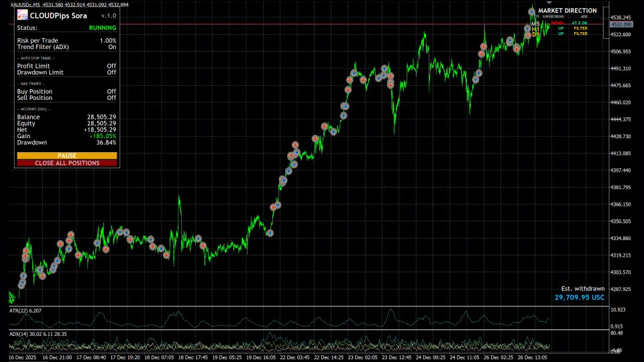Click the 4538.245 price scale label
The height and width of the screenshot is (362, 644).
[x=621, y=17]
